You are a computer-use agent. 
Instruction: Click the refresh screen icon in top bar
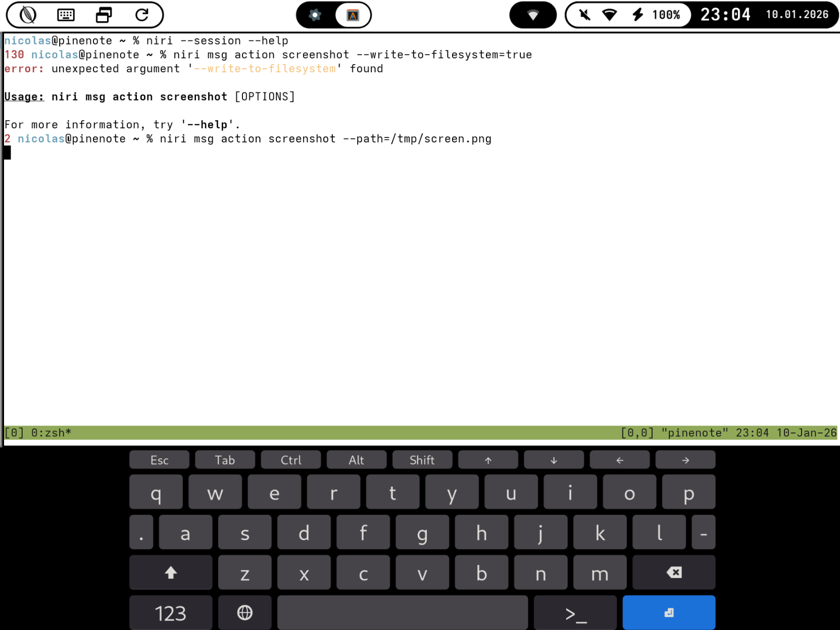tap(142, 15)
